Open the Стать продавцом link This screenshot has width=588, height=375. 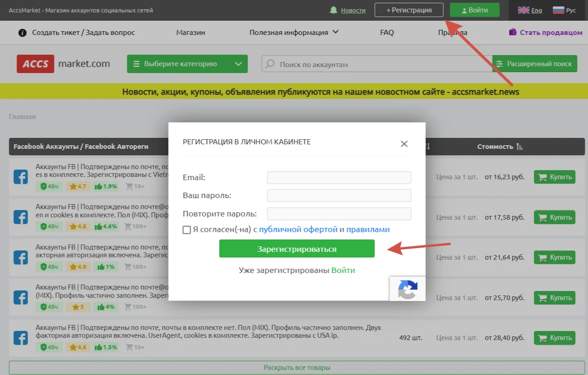point(551,33)
